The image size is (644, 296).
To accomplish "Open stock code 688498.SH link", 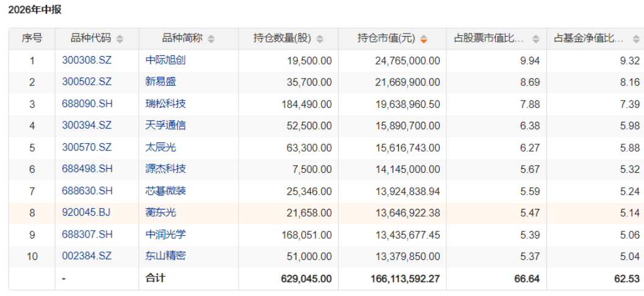I will click(87, 169).
